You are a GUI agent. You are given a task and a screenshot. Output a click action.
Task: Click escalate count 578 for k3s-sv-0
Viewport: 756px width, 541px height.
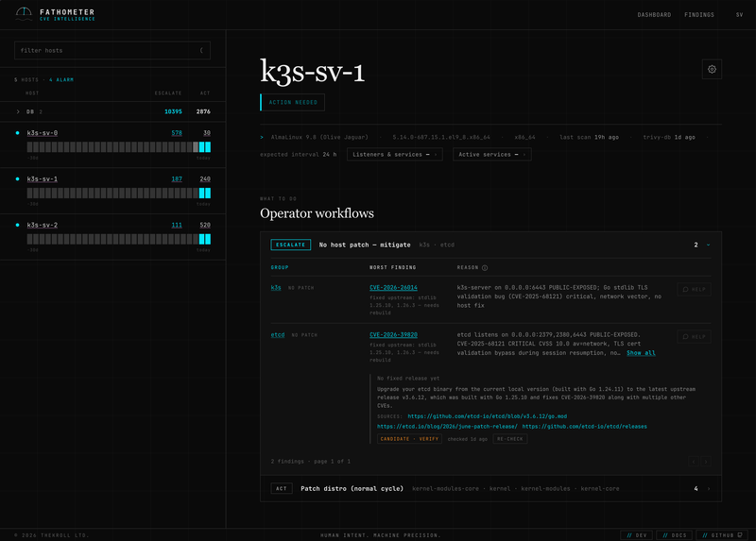pos(177,133)
